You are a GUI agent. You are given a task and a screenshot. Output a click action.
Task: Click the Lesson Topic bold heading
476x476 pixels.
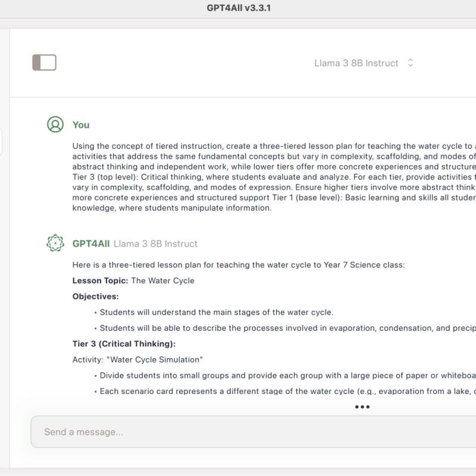pos(100,280)
